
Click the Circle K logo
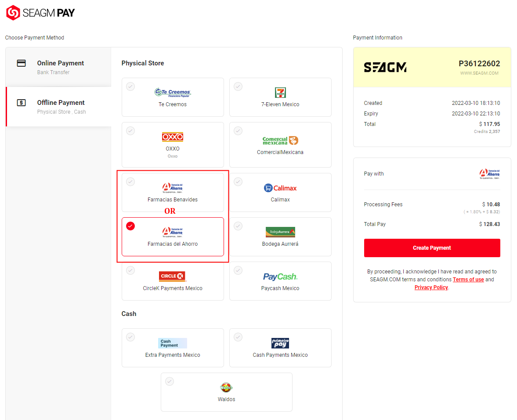pos(173,276)
